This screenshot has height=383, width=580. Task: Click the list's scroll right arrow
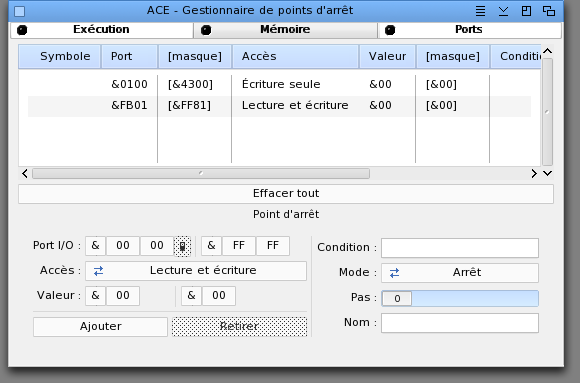(x=534, y=173)
